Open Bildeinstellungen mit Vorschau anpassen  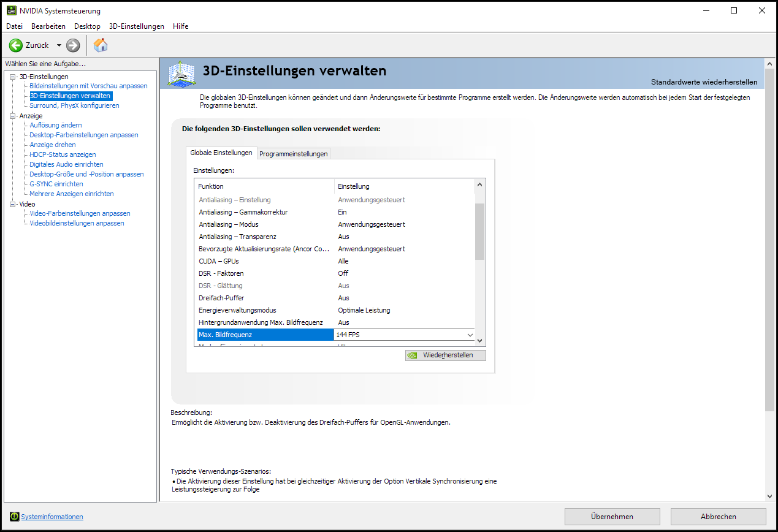tap(88, 86)
